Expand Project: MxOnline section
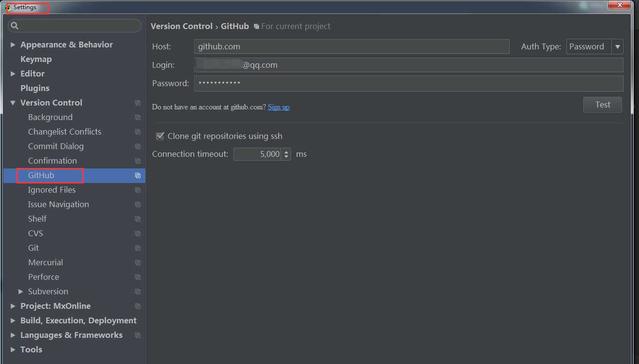The height and width of the screenshot is (364, 639). (13, 306)
